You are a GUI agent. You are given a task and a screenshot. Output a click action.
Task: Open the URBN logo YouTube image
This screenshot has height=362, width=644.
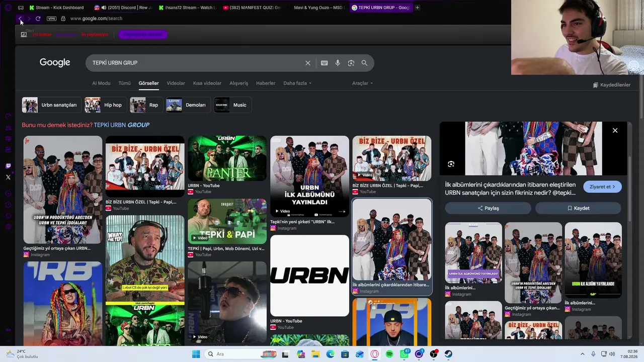[309, 276]
